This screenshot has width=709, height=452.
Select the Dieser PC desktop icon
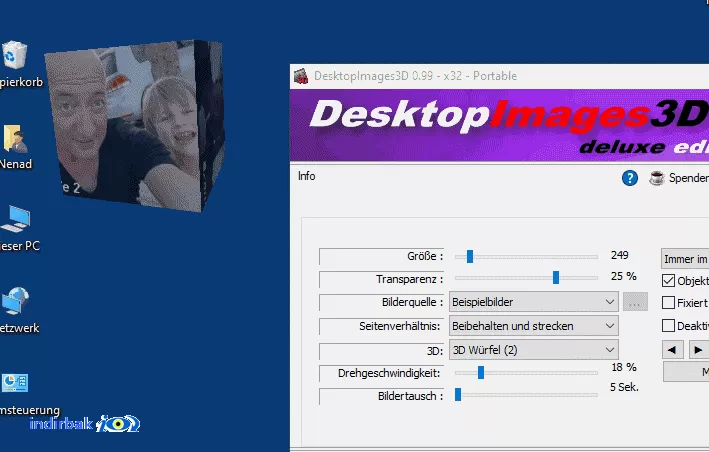pos(16,219)
